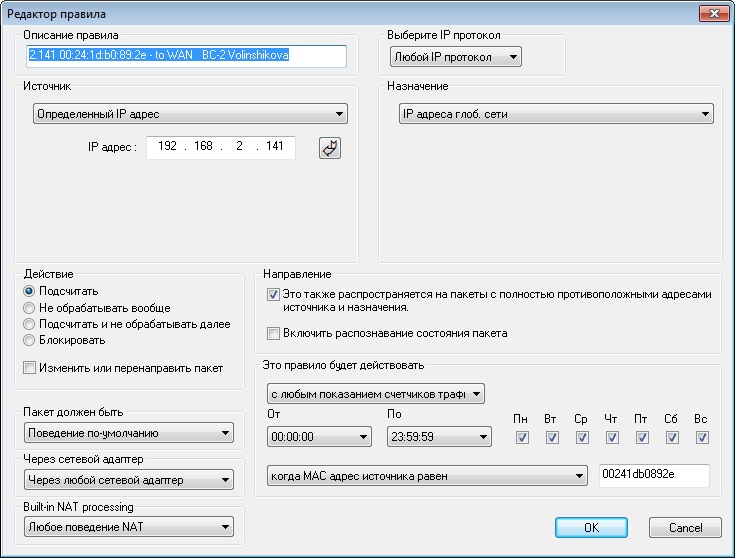Uncheck the Вт day checkbox
The image size is (735, 558).
[x=552, y=437]
